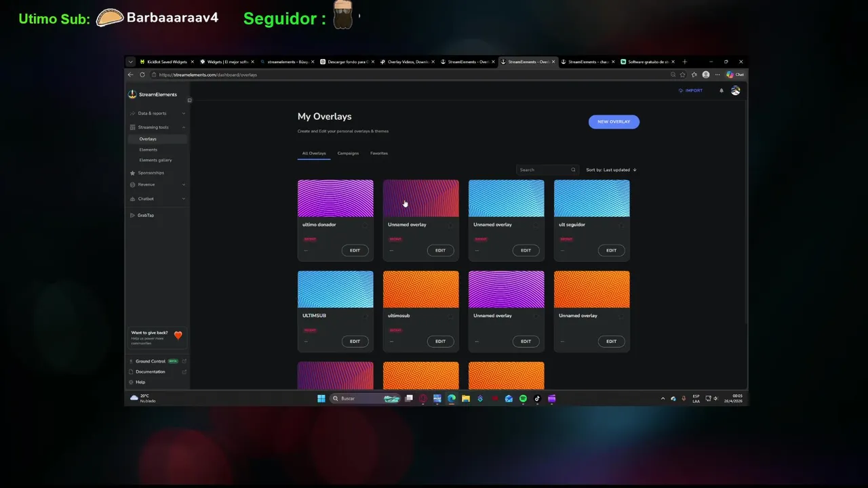Edit the ultimo donador overlay
Screen dimensions: 868x488
(355, 250)
